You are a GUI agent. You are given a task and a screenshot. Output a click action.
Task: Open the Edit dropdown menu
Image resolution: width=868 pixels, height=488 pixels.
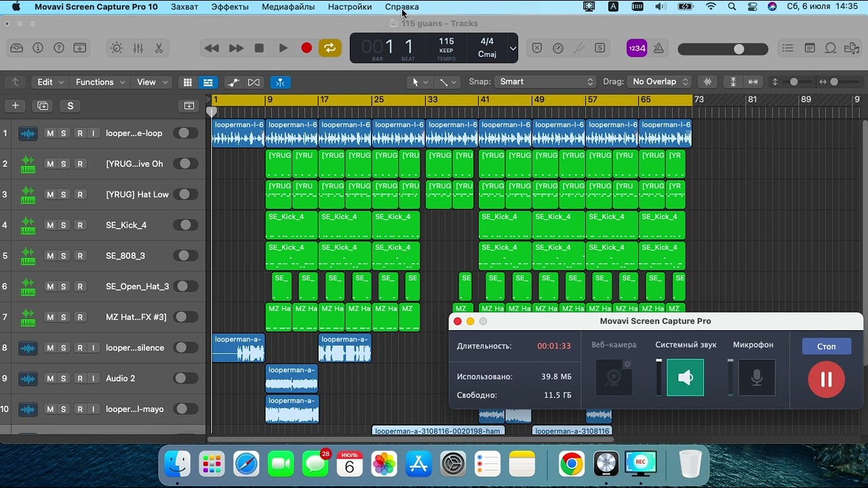[x=50, y=82]
